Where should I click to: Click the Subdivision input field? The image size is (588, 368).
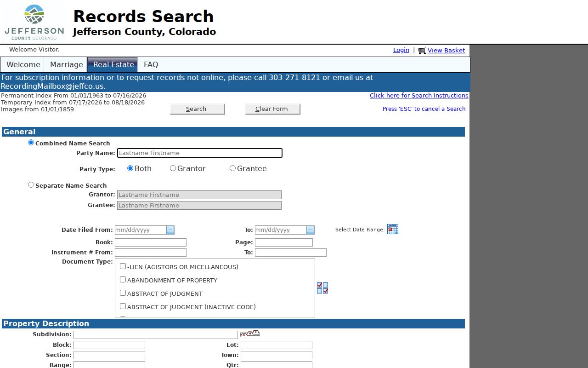[x=156, y=335]
